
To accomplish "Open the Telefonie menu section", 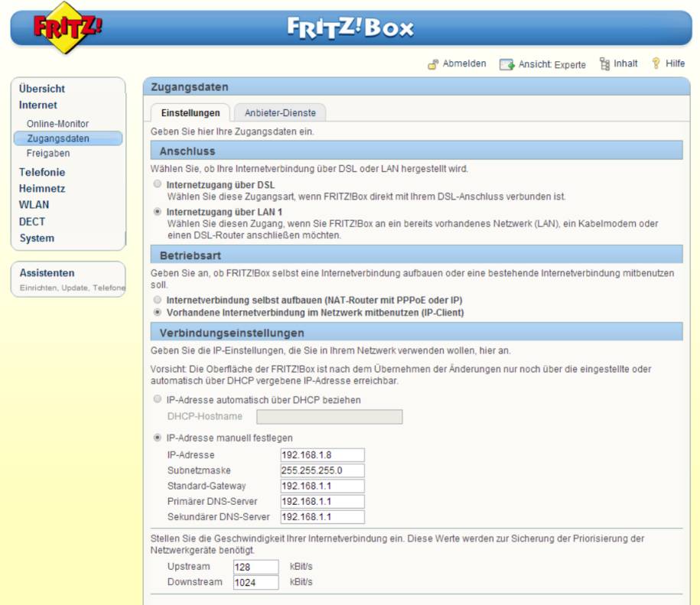I will (42, 172).
